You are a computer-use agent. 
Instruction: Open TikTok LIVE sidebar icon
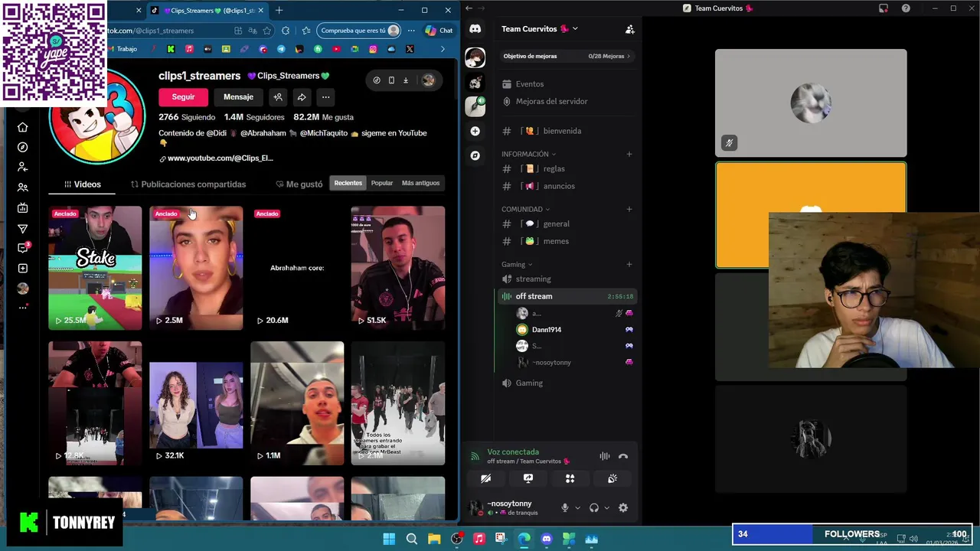pos(23,208)
